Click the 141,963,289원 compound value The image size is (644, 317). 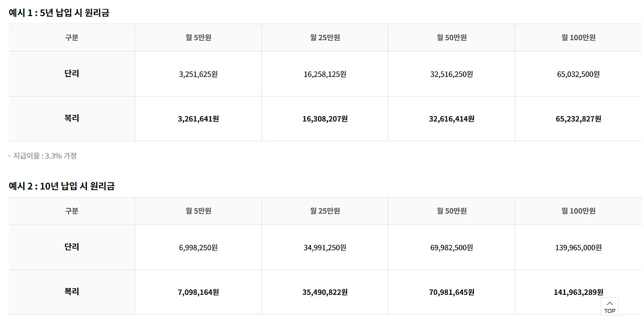(x=579, y=292)
